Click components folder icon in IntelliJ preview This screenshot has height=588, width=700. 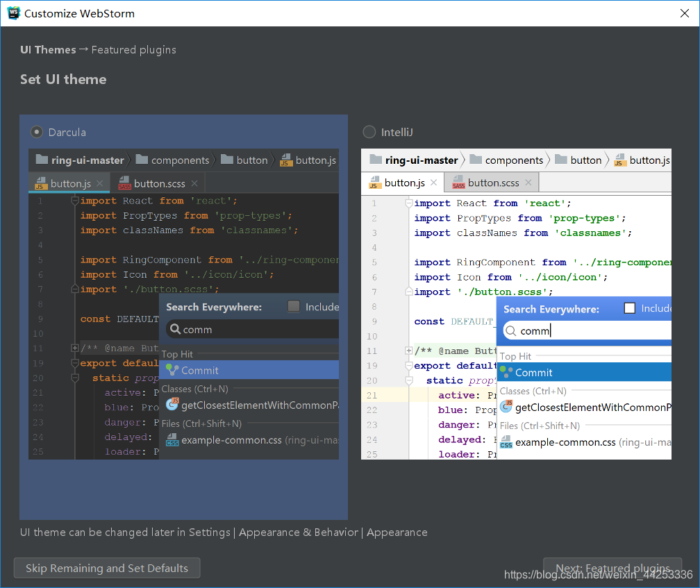[x=476, y=159]
